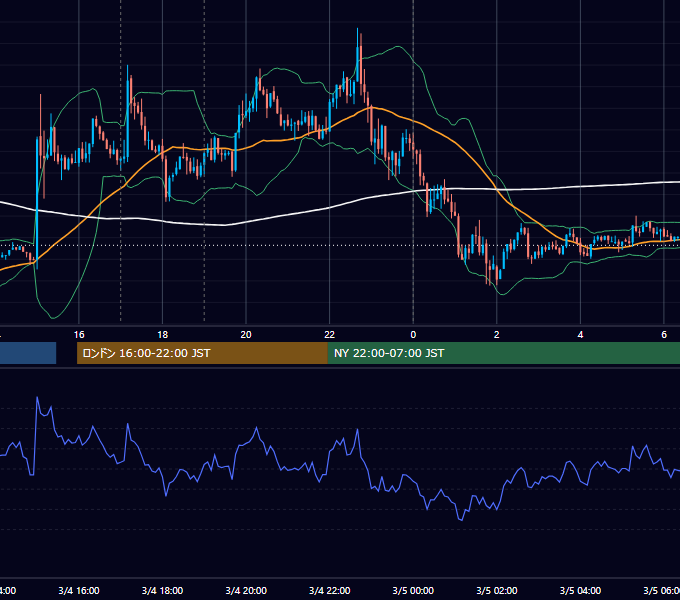
Task: Click the 0 hour label on chart axis
Action: (x=413, y=335)
